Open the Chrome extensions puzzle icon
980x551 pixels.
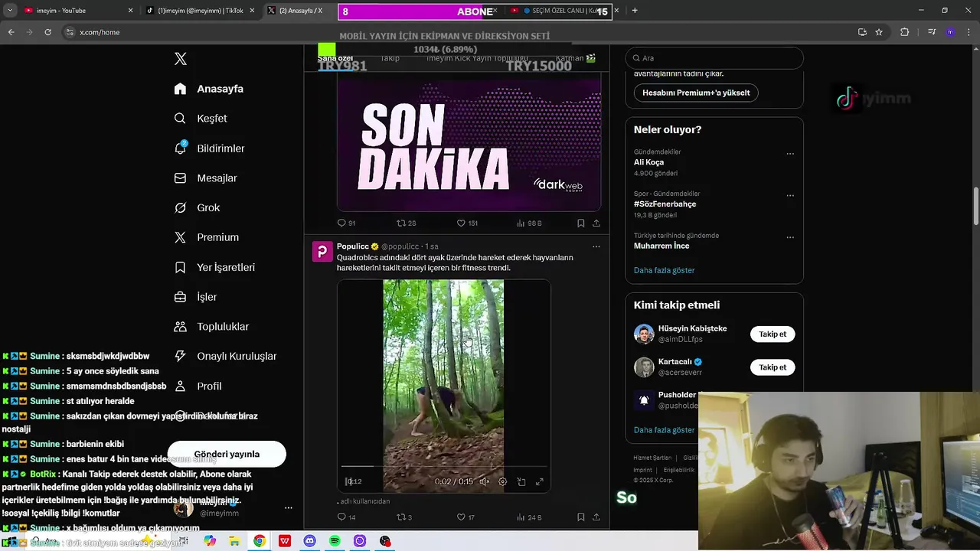(x=904, y=32)
